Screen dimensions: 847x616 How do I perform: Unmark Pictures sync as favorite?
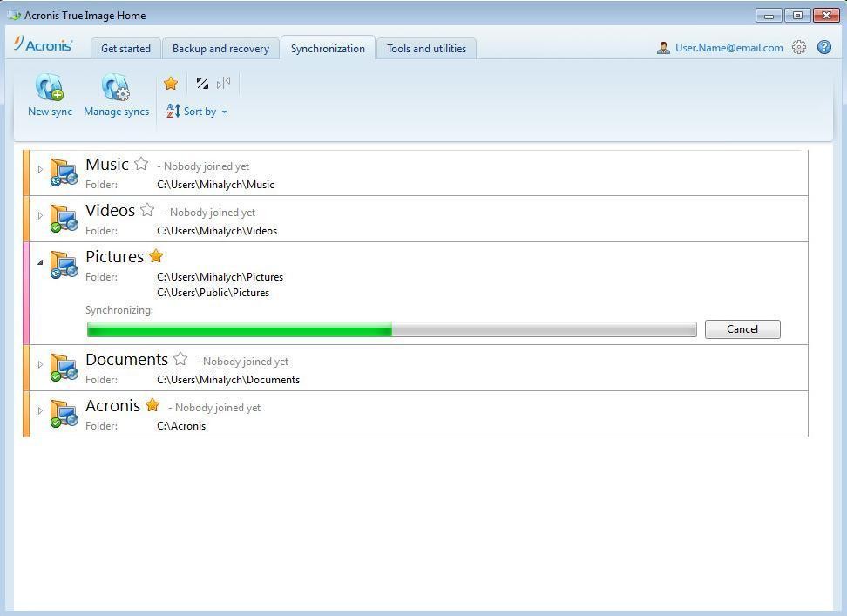point(156,256)
